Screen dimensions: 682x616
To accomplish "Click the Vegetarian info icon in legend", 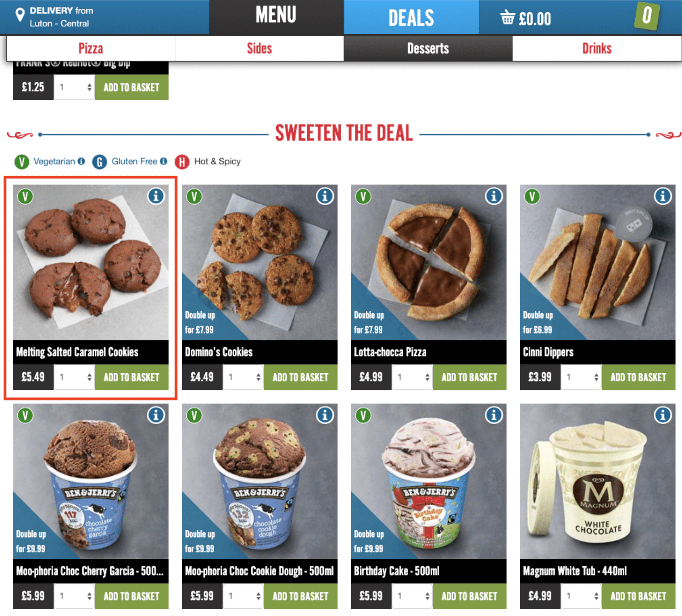I will coord(81,161).
